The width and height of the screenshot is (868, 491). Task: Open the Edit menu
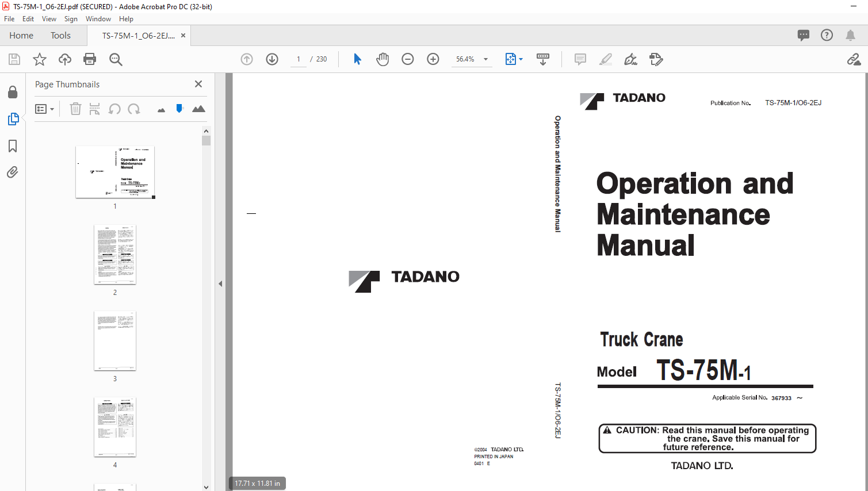[28, 19]
